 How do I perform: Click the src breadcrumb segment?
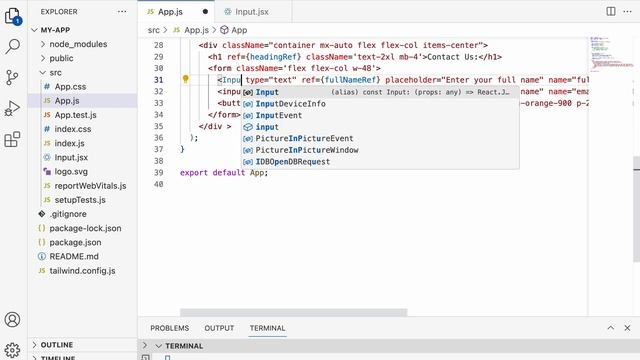[x=153, y=30]
